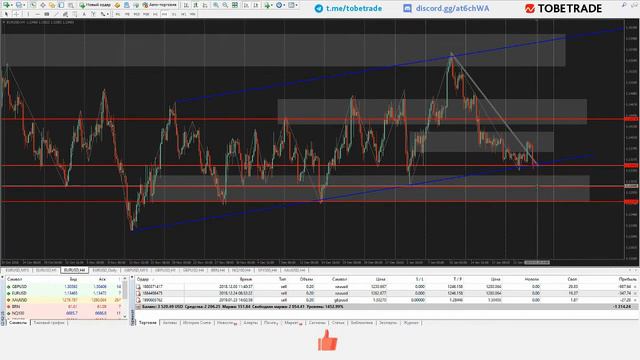Switch chart to line chart view
This screenshot has height=360, width=640.
pos(205,5)
